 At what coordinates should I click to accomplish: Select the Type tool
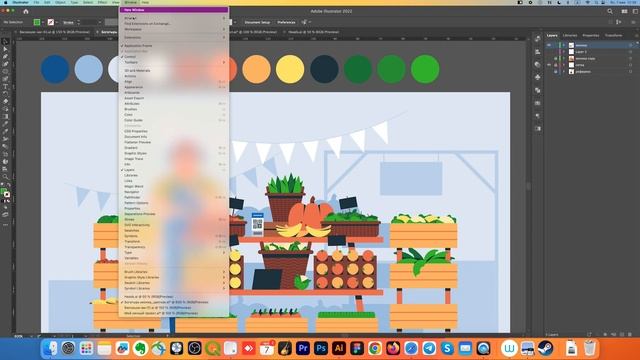(5, 87)
